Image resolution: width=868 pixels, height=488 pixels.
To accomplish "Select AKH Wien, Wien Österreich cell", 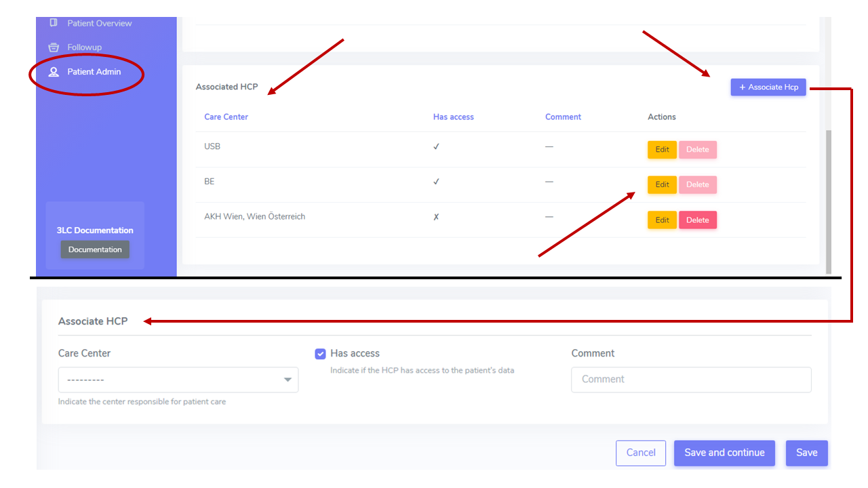I will coord(254,217).
